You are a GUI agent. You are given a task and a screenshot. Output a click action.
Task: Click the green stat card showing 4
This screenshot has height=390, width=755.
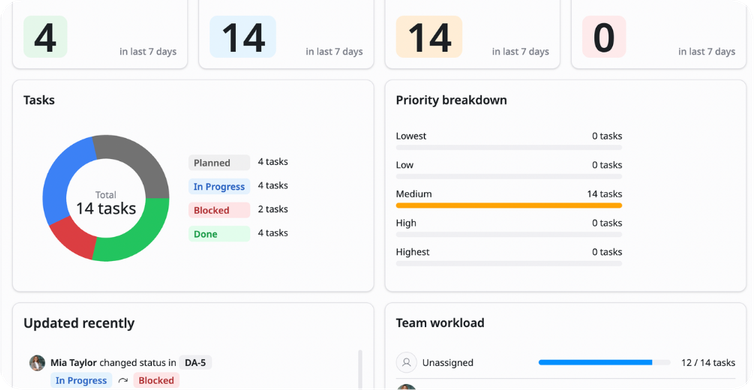100,34
